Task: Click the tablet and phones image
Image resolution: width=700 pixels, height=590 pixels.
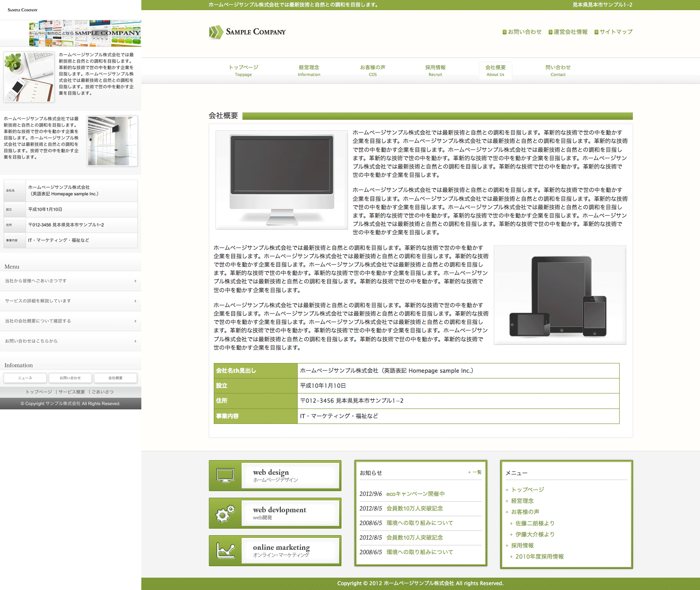Action: (x=560, y=295)
